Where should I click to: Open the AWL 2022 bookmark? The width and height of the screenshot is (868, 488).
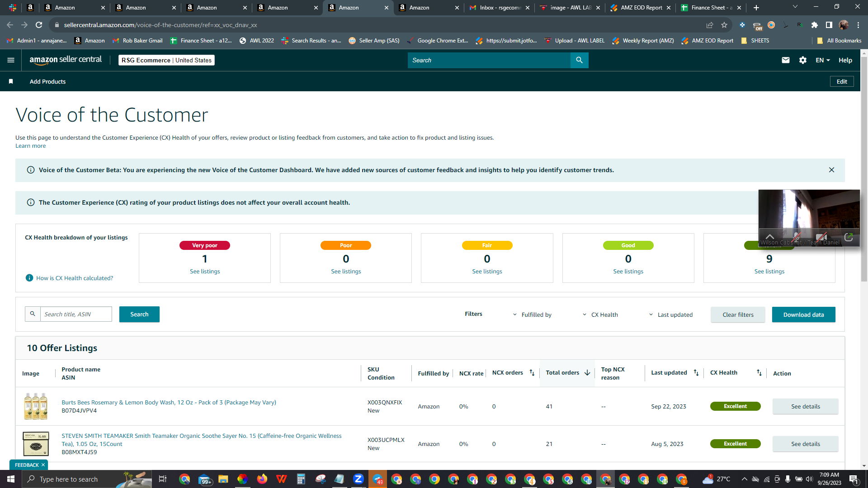[x=257, y=41]
